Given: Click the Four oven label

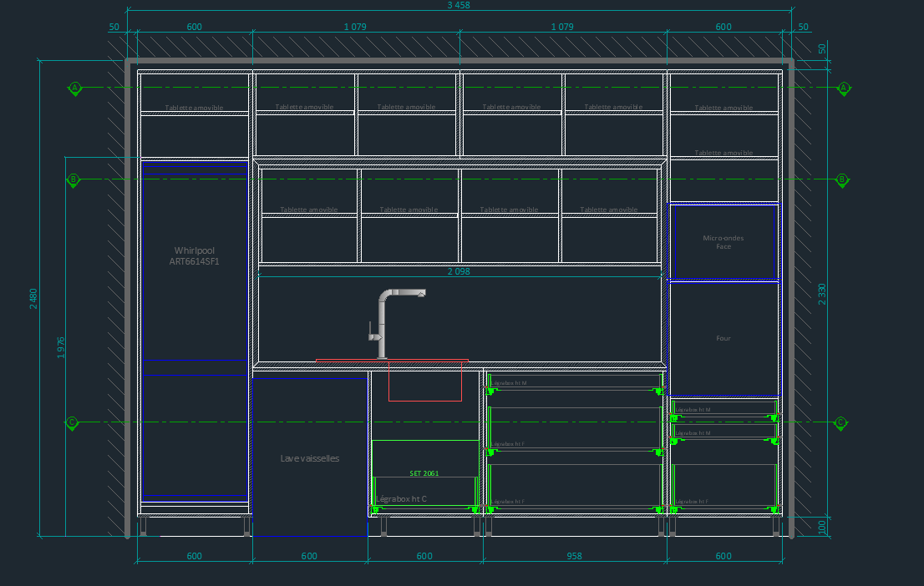Looking at the screenshot, I should click(723, 338).
